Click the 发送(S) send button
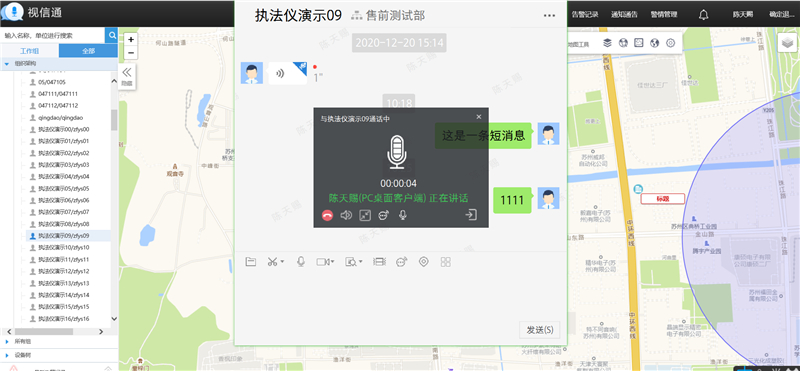The image size is (800, 371). pos(540,330)
